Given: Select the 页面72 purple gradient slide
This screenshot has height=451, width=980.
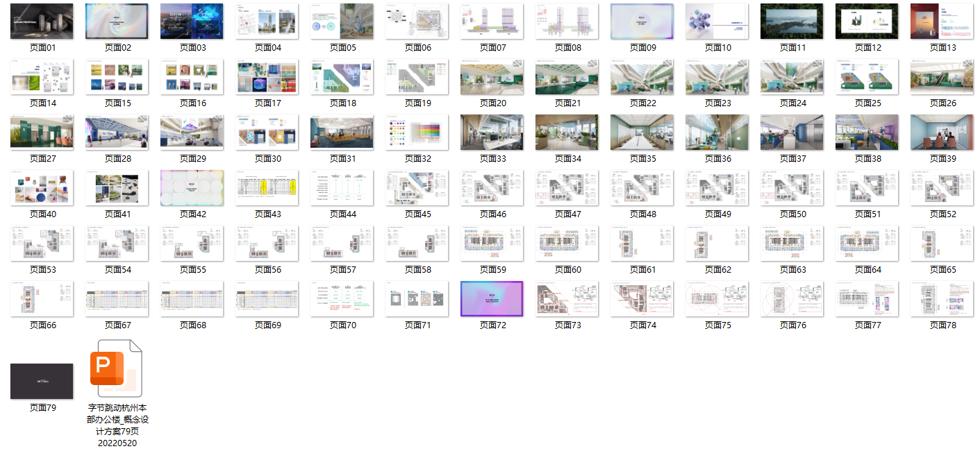Looking at the screenshot, I should tap(492, 298).
